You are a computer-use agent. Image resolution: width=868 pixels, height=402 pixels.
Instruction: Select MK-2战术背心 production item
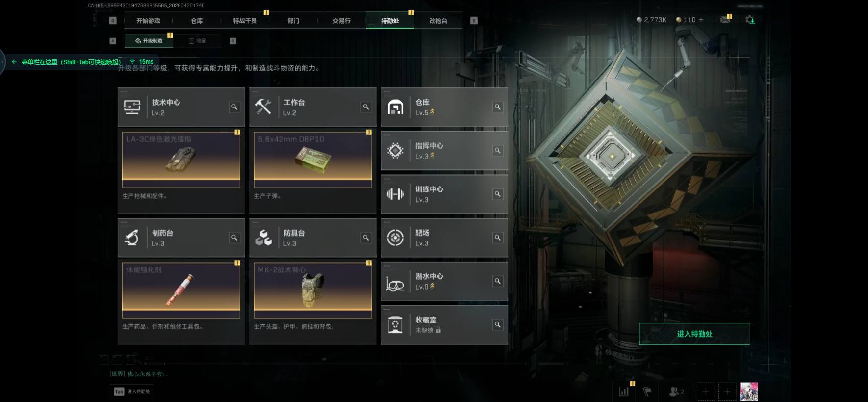[x=312, y=290]
